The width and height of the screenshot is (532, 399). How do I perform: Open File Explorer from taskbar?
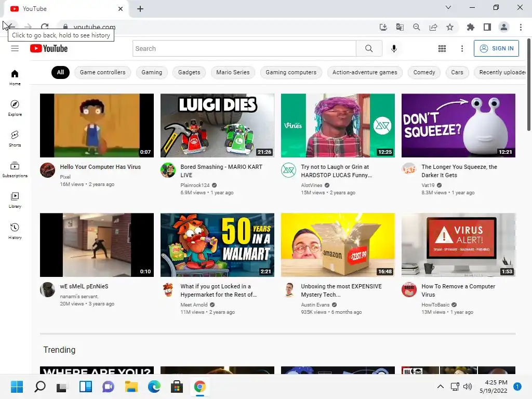(131, 387)
